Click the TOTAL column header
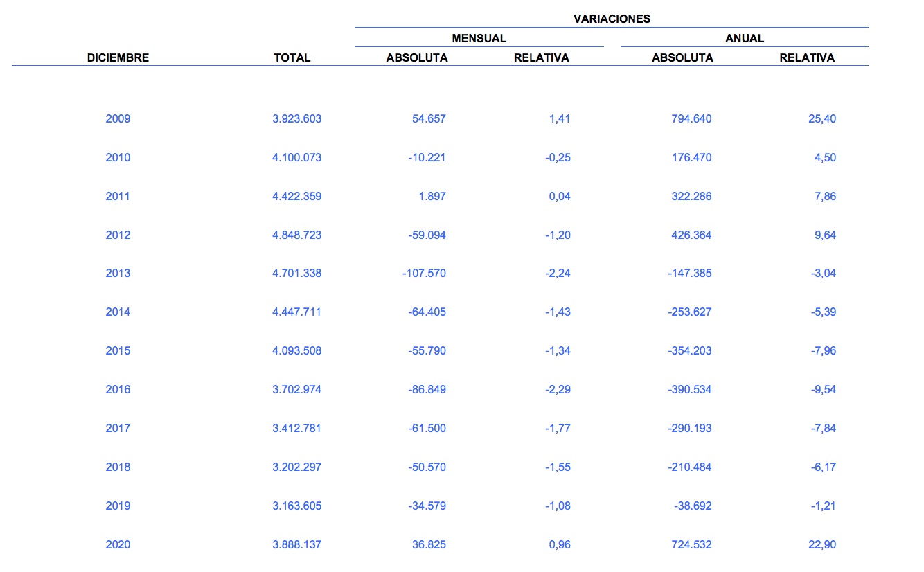Screen dimensions: 924x572 click(292, 58)
